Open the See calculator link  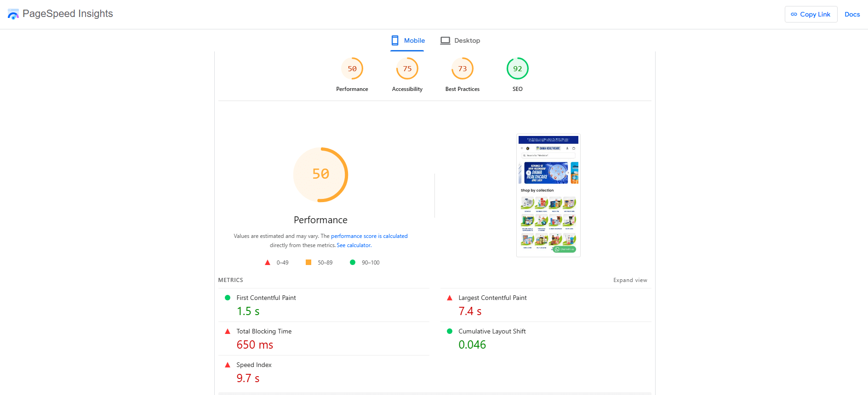[354, 245]
